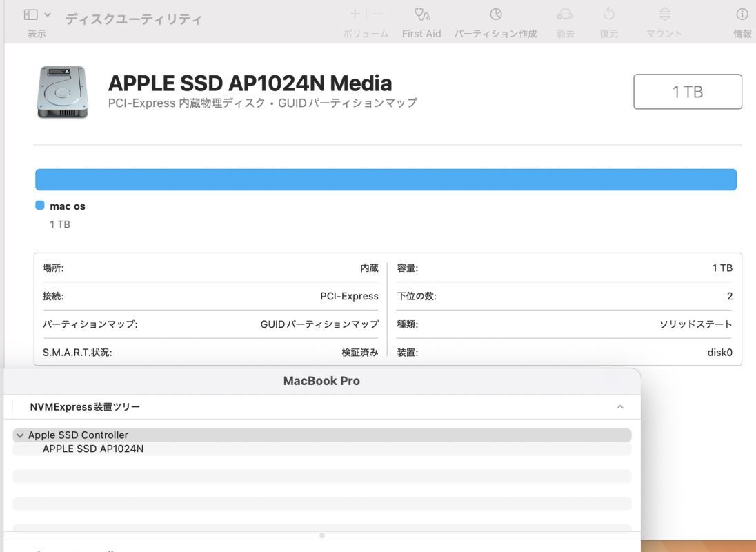
Task: Click the 消去 erase icon
Action: coord(565,14)
